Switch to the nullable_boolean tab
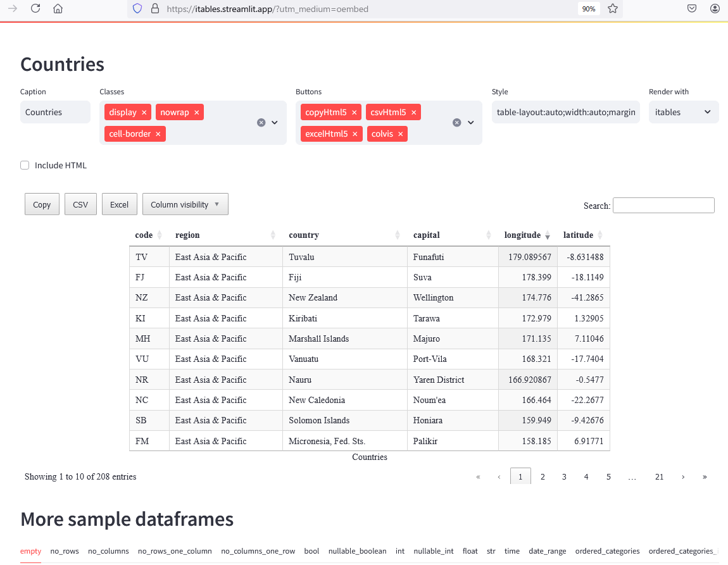The image size is (728, 565). pos(357,551)
